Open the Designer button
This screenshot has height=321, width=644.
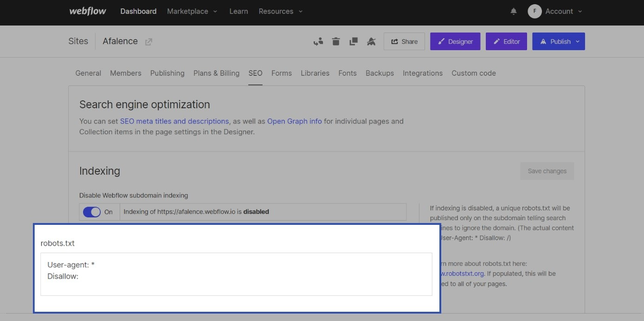455,41
